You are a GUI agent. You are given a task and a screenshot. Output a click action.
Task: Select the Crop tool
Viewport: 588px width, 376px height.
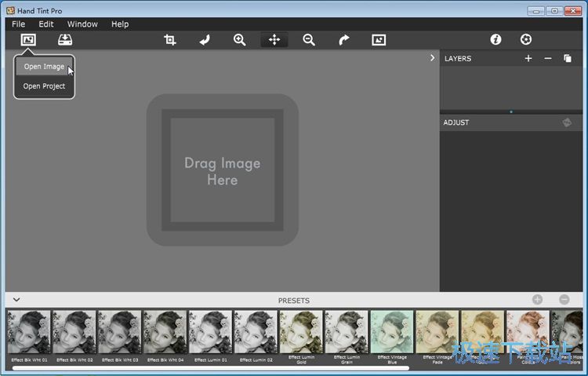tap(170, 40)
